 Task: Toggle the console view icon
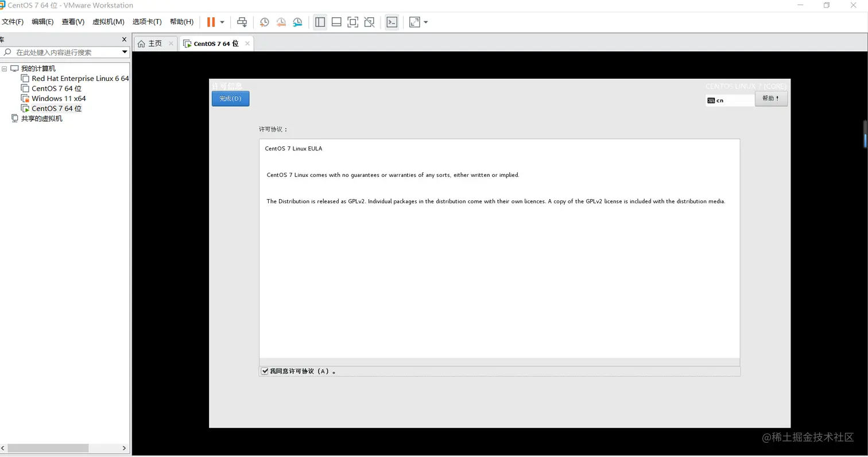392,22
